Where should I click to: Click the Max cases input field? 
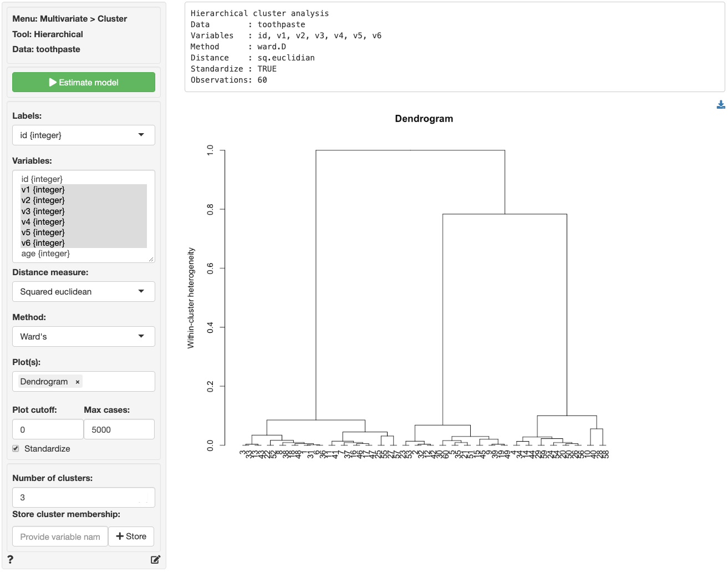(x=119, y=429)
